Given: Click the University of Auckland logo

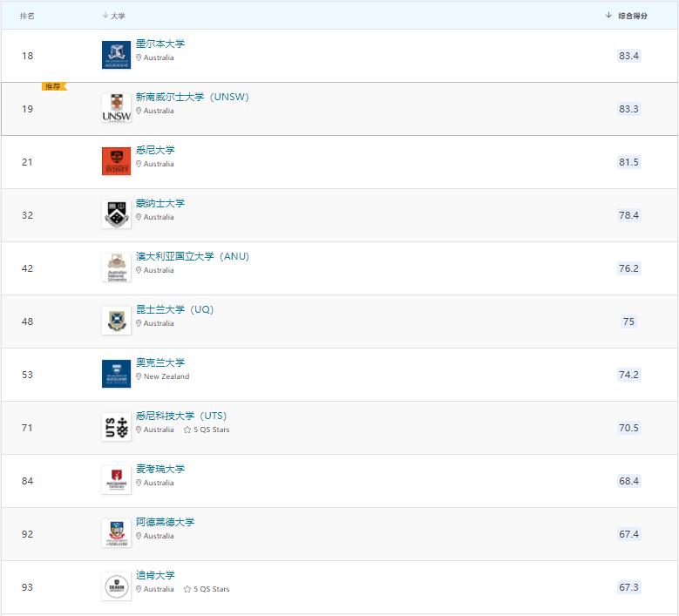Looking at the screenshot, I should tap(116, 374).
